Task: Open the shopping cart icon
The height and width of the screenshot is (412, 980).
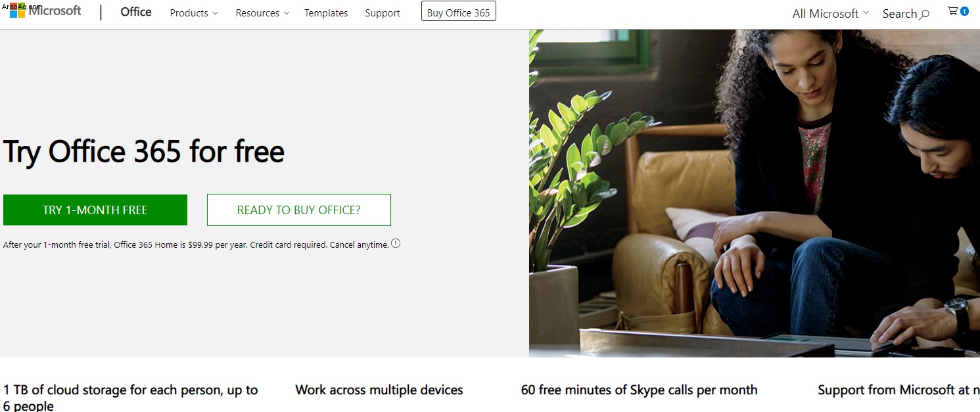Action: click(x=952, y=11)
